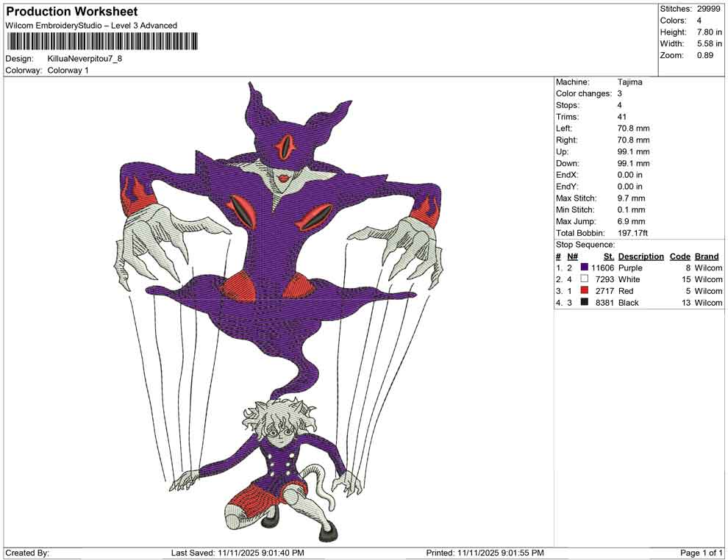This screenshot has width=728, height=560.
Task: Click the 'Description' column header
Action: (641, 256)
